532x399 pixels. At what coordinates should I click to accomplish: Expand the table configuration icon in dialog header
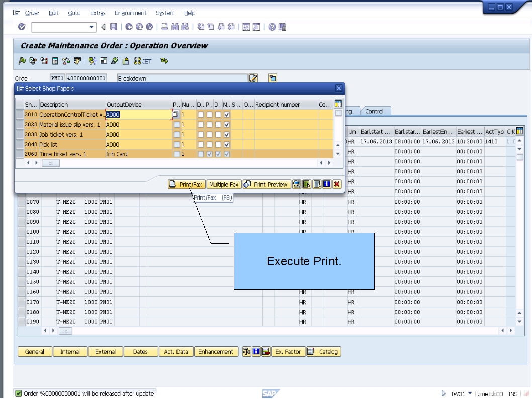pos(337,104)
